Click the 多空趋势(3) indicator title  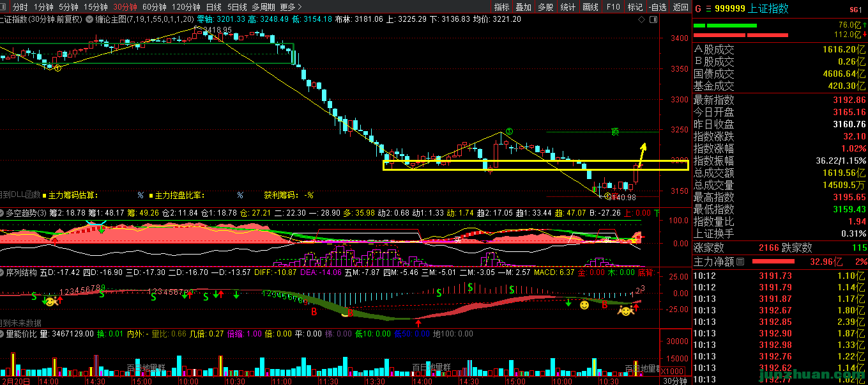26,212
